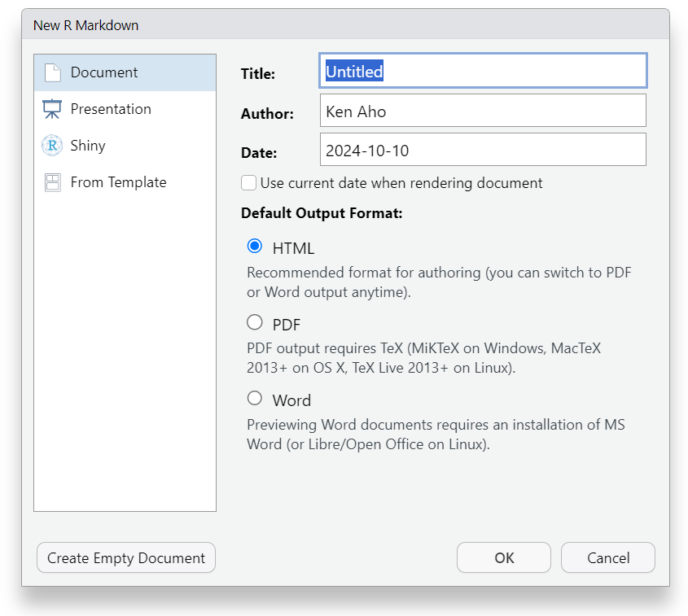
Task: Click the 'Default Output Format:' heading
Action: pyautogui.click(x=322, y=213)
